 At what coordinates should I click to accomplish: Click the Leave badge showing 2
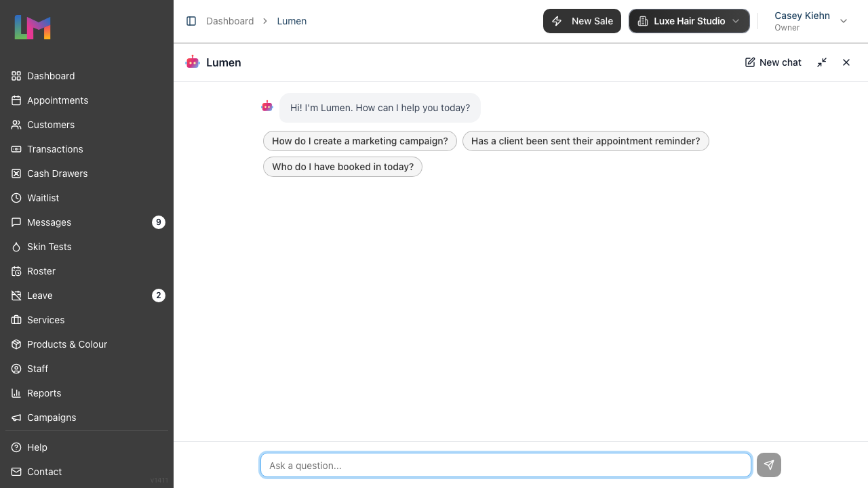(x=159, y=296)
